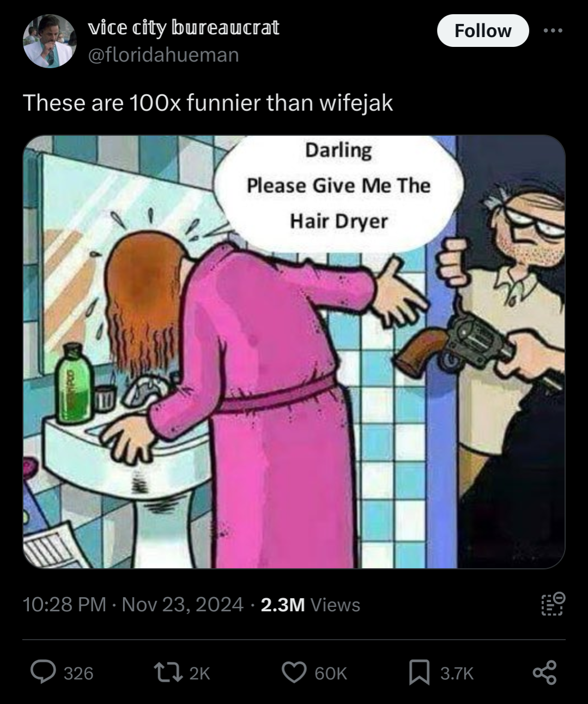Viewport: 588px width, 704px height.
Task: Click the reply speech bubble icon
Action: [43, 672]
